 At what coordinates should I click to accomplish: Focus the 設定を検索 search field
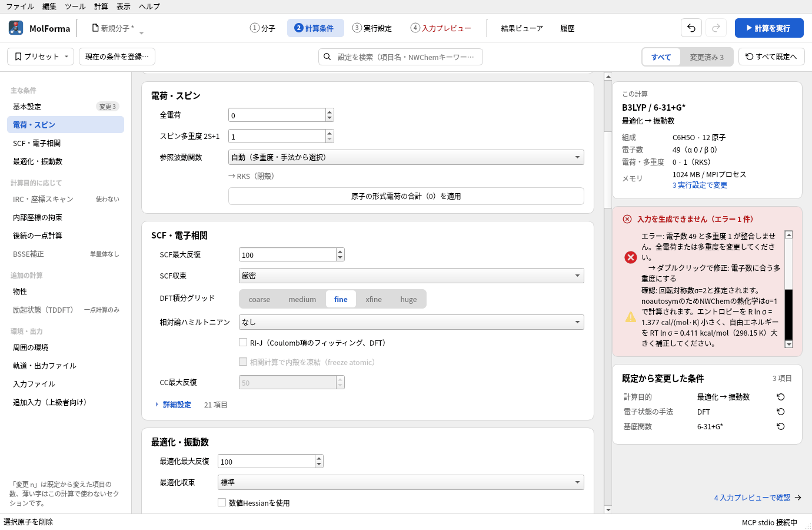point(401,57)
